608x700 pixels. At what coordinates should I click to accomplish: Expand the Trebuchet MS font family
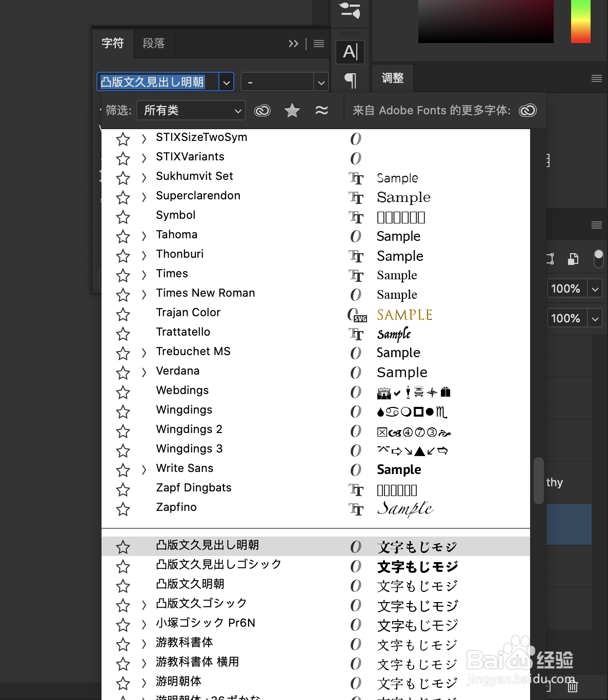coord(144,353)
